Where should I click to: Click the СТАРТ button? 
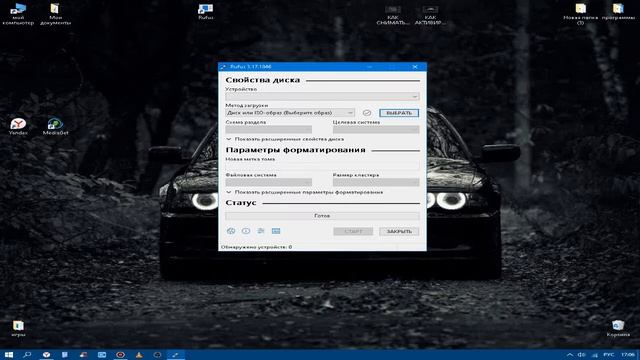click(353, 231)
